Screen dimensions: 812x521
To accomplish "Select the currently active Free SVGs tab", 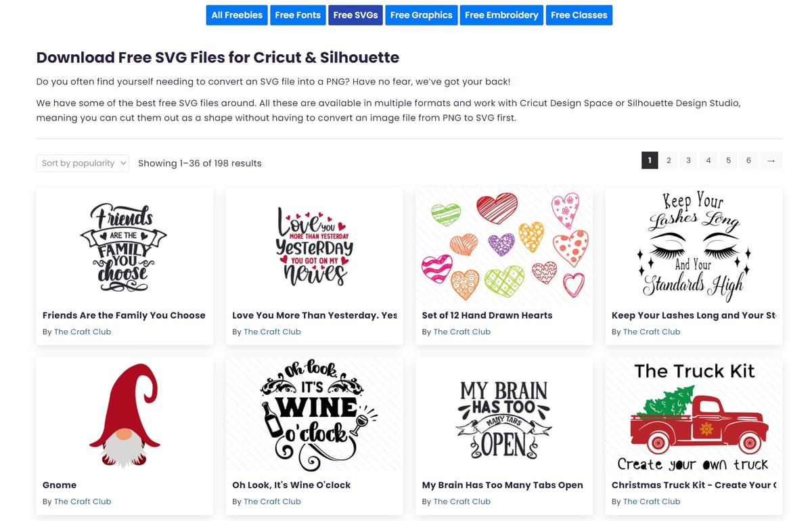I will click(x=355, y=14).
